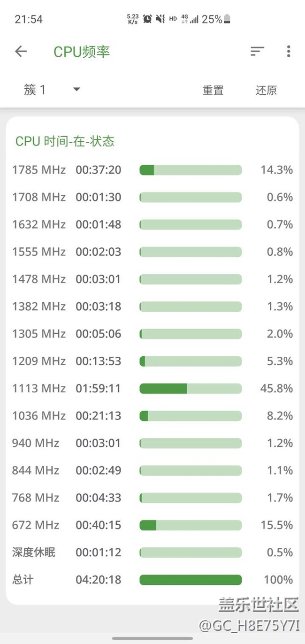Tap the network speed indicator
The width and height of the screenshot is (305, 644).
click(133, 19)
